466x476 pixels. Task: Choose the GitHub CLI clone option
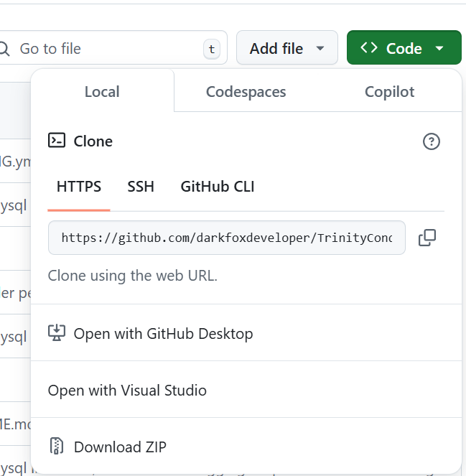pyautogui.click(x=218, y=187)
